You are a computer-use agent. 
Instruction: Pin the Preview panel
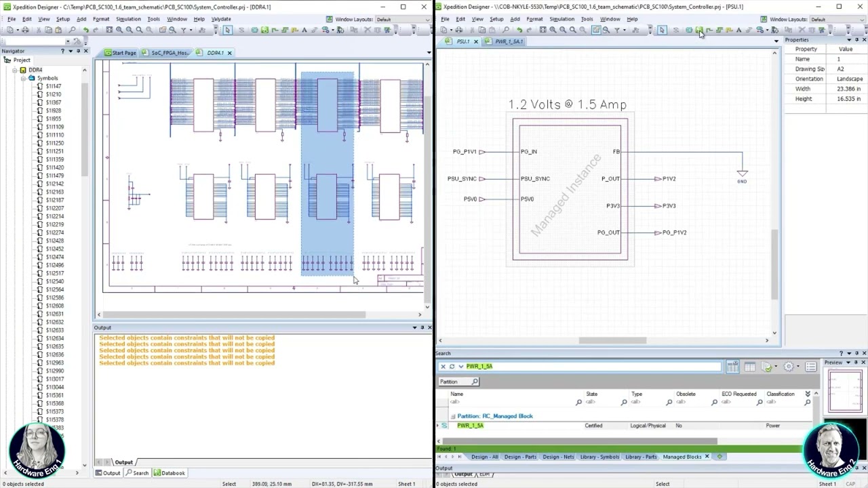coord(856,363)
